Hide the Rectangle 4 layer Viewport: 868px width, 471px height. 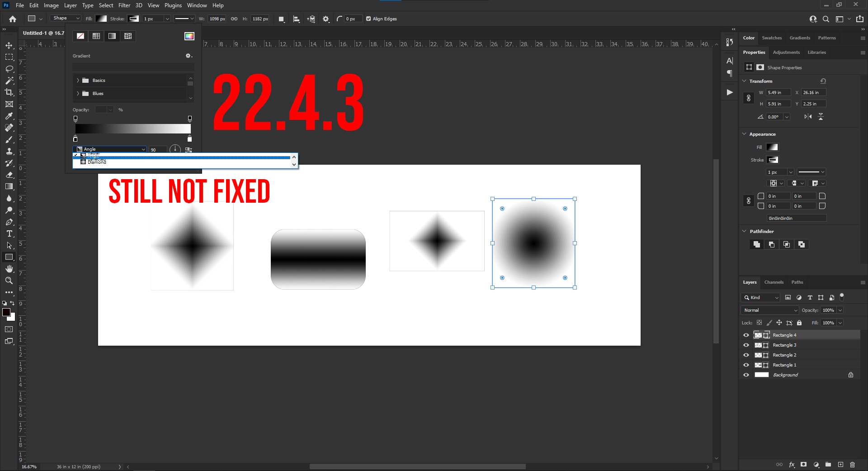click(x=746, y=335)
